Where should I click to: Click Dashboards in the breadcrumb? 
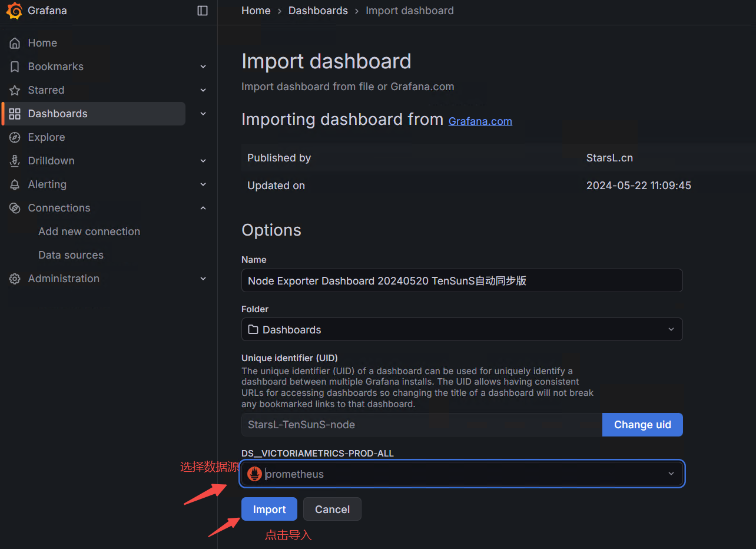click(x=318, y=11)
